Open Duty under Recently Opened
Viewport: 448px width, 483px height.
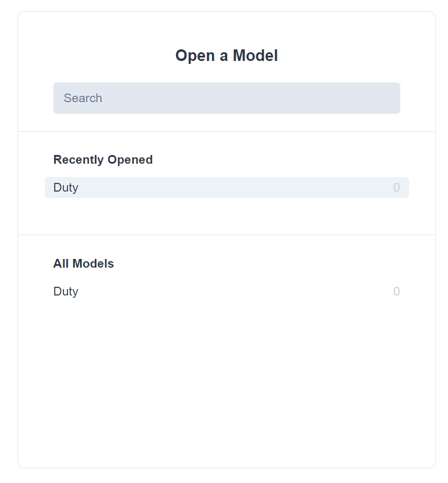point(227,188)
